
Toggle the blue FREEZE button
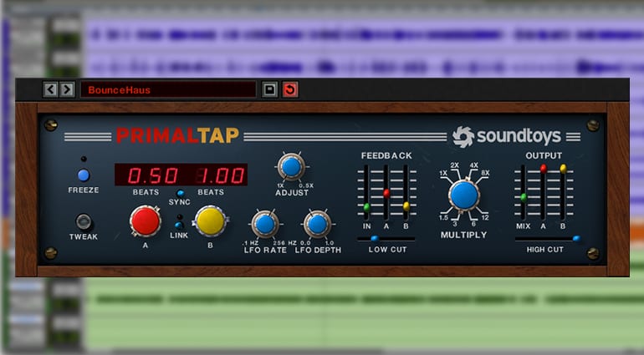click(84, 175)
